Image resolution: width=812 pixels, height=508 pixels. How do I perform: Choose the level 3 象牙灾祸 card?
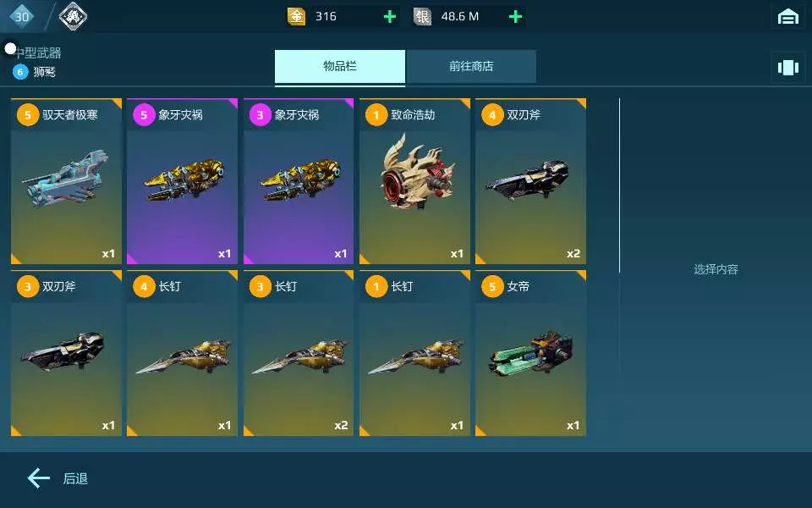pyautogui.click(x=299, y=181)
